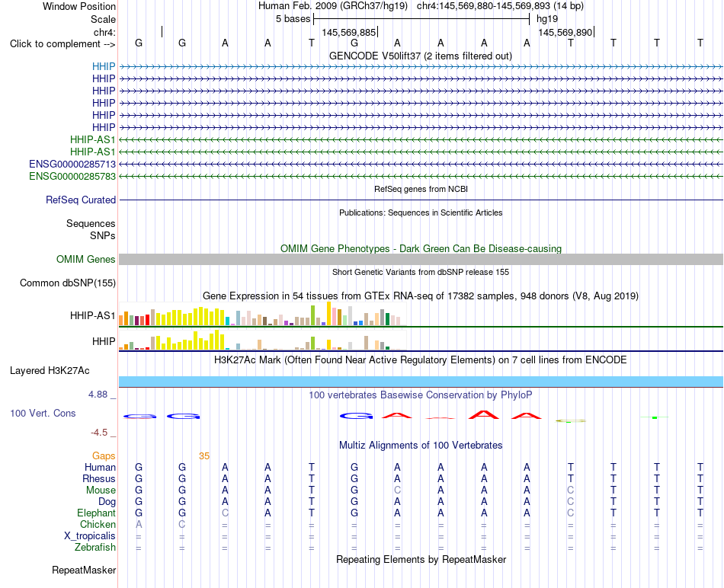724x588 pixels.
Task: Click the 'Human' alignment row label
Action: 100,467
